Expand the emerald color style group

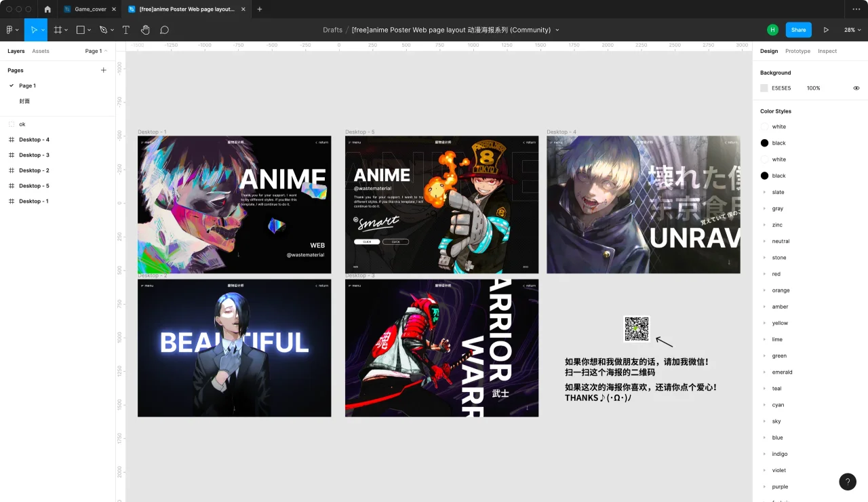point(764,372)
